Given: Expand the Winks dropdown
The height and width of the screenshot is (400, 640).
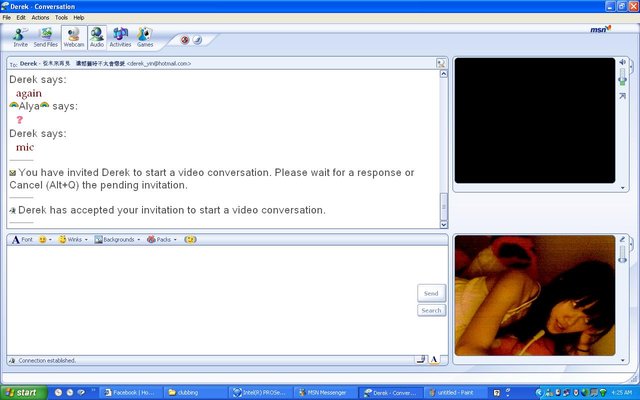Looking at the screenshot, I should pos(74,240).
